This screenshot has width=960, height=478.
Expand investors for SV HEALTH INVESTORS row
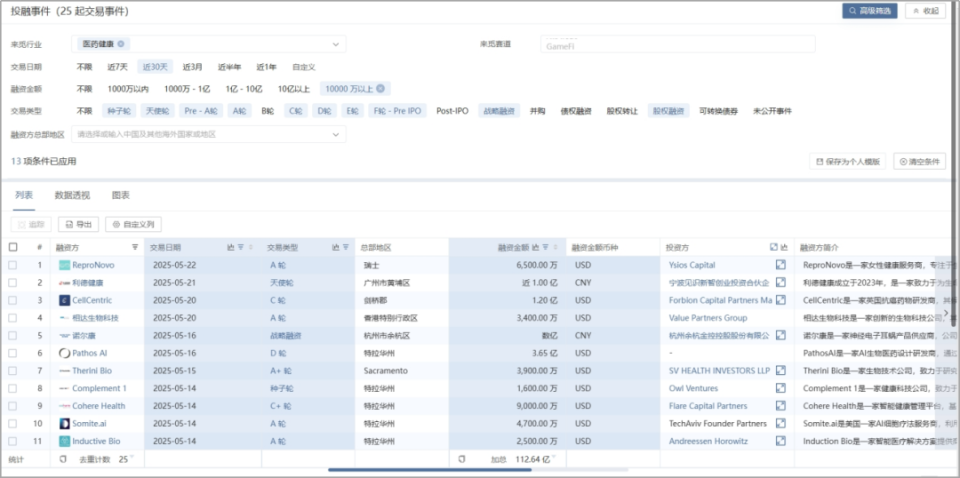point(781,370)
